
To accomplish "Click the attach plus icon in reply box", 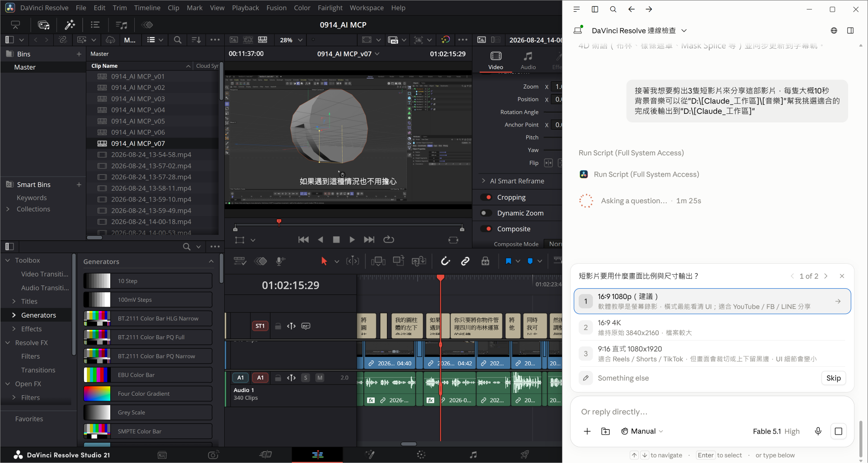I will [x=587, y=431].
